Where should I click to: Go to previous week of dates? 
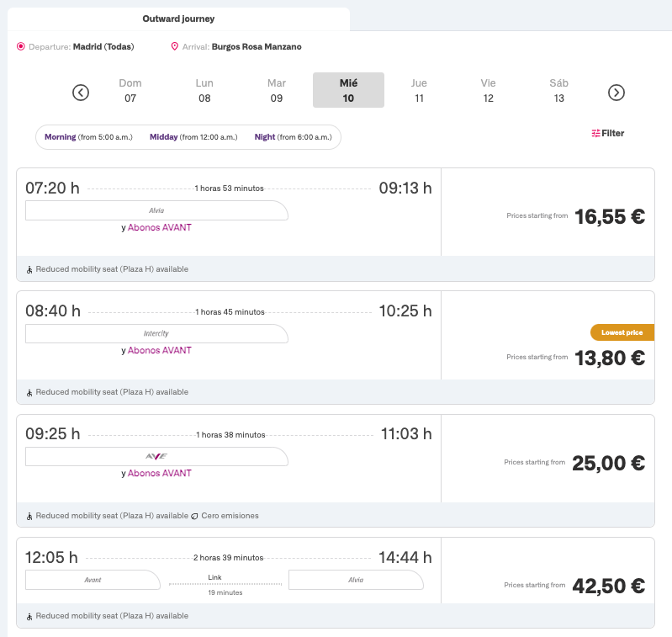[81, 93]
